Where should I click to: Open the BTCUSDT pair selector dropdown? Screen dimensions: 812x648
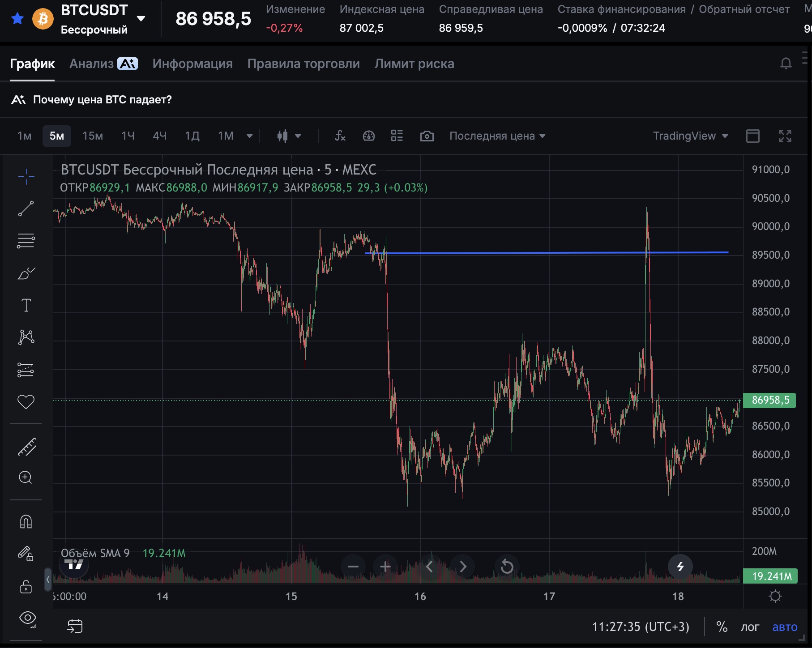(x=141, y=19)
